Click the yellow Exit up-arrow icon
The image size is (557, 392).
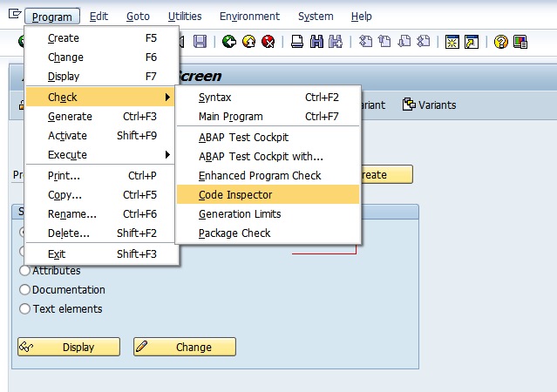[x=248, y=42]
